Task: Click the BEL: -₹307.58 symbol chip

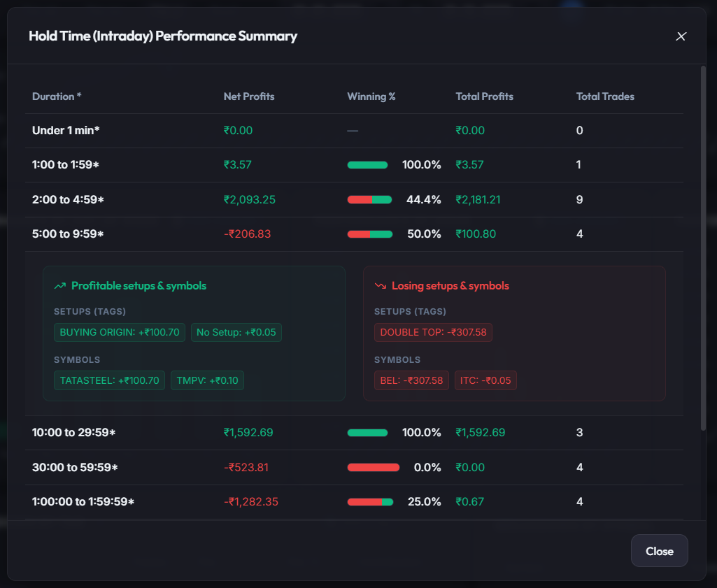Action: [411, 380]
